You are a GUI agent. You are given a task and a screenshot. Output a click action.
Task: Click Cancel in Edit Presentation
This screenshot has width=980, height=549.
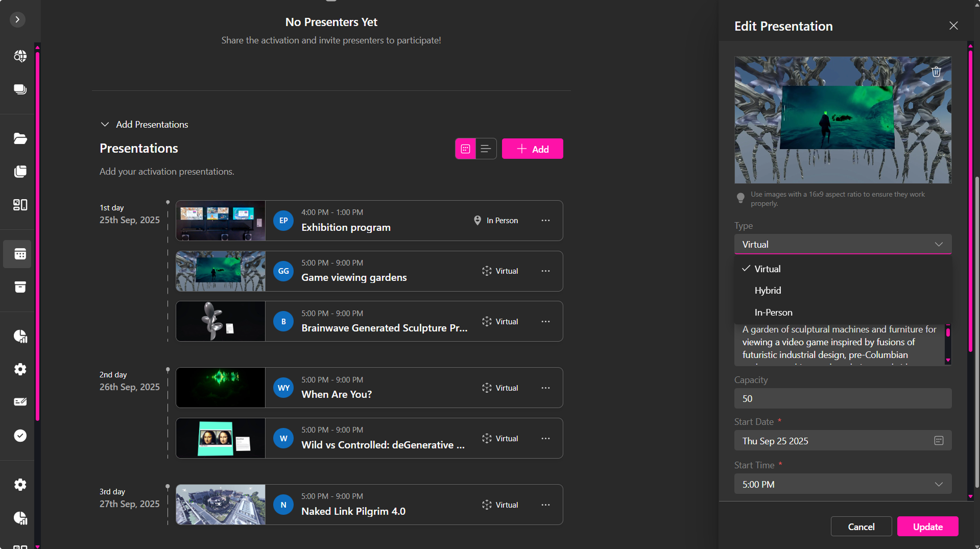[861, 527]
